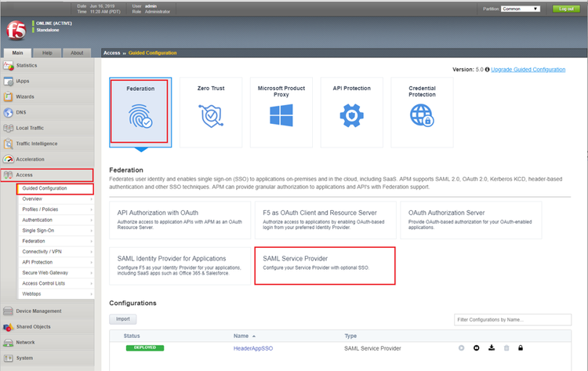The height and width of the screenshot is (371, 588).
Task: Click Status column header
Action: [x=132, y=336]
